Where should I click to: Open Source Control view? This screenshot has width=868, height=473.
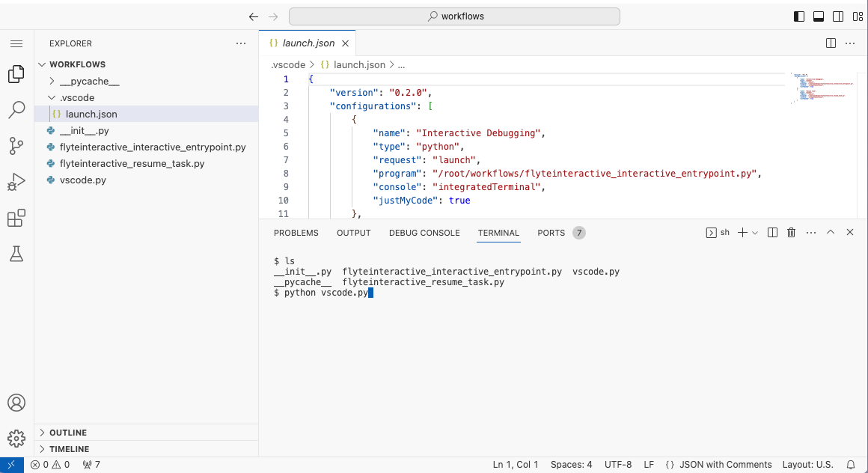[x=16, y=146]
